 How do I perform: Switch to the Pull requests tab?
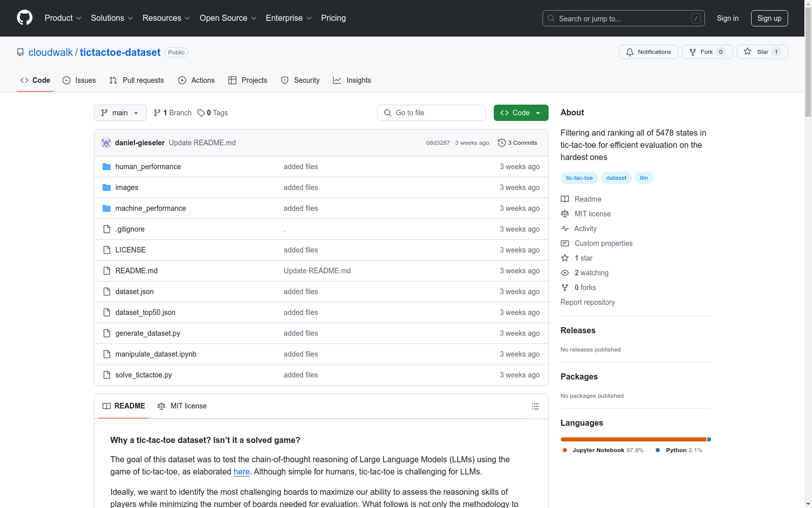pyautogui.click(x=137, y=80)
